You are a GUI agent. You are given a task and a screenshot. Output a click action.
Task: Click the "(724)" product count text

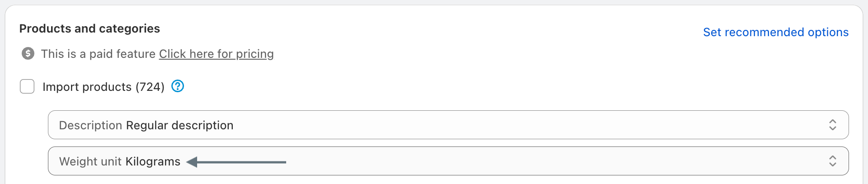point(150,87)
